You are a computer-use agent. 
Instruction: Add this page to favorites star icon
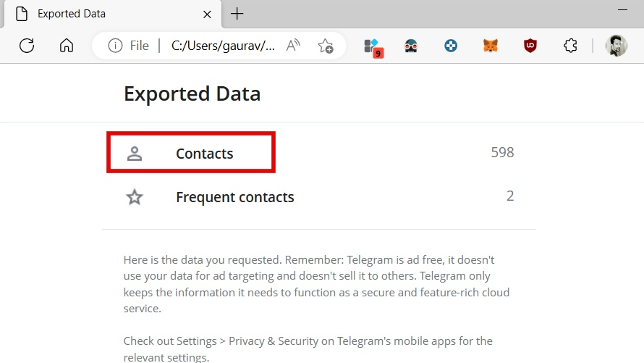[326, 46]
